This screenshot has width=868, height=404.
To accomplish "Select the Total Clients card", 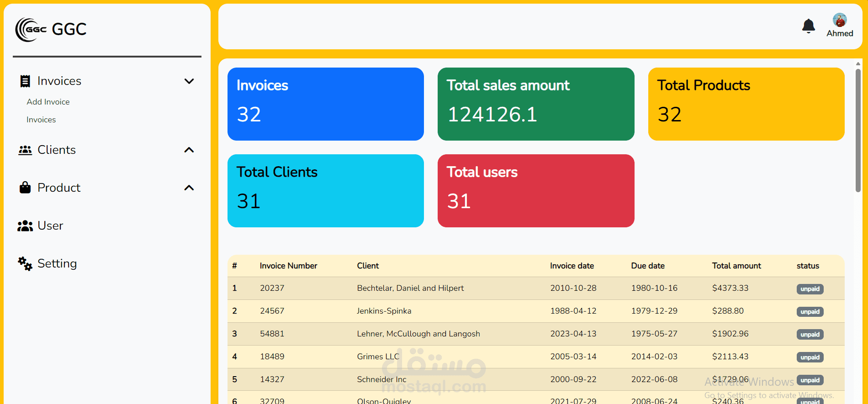I will [326, 191].
